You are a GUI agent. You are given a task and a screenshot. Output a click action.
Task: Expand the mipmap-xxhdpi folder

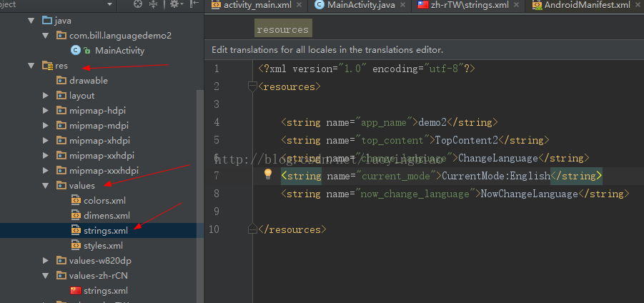[x=46, y=156]
